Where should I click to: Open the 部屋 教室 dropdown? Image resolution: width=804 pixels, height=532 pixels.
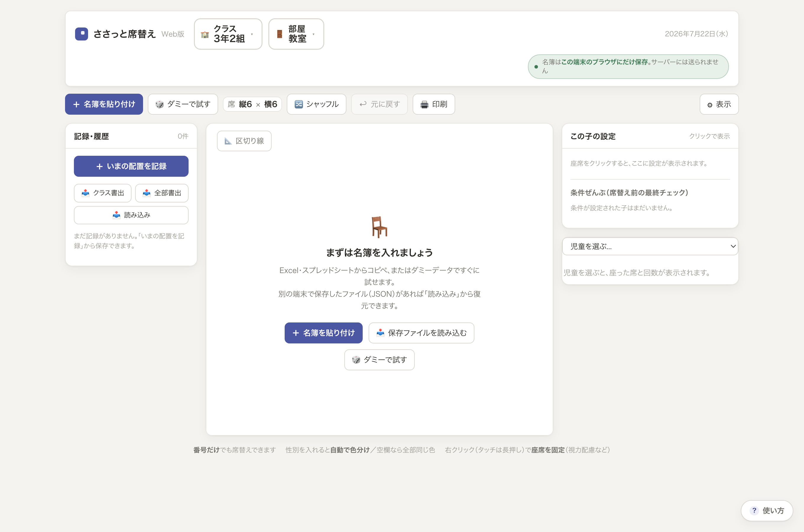[296, 34]
